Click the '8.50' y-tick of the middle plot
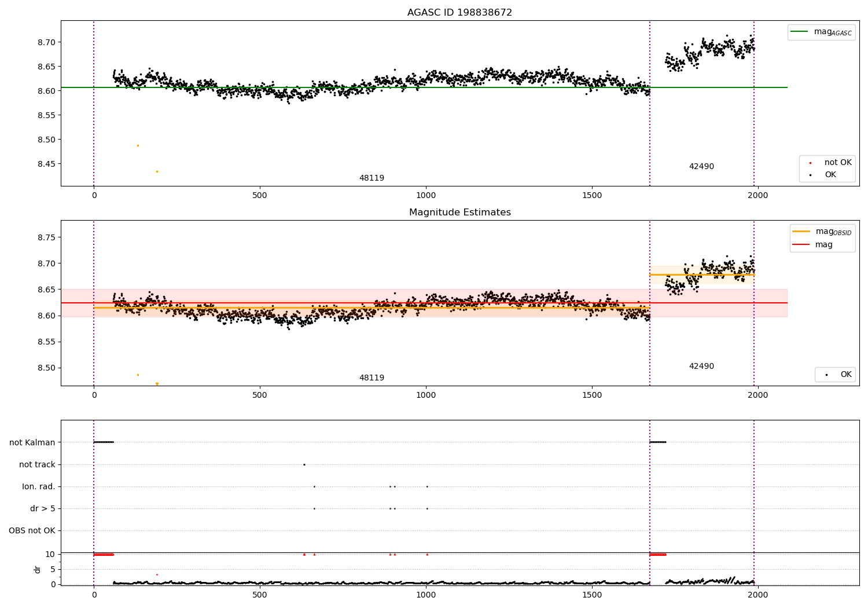The width and height of the screenshot is (868, 608). [46, 368]
